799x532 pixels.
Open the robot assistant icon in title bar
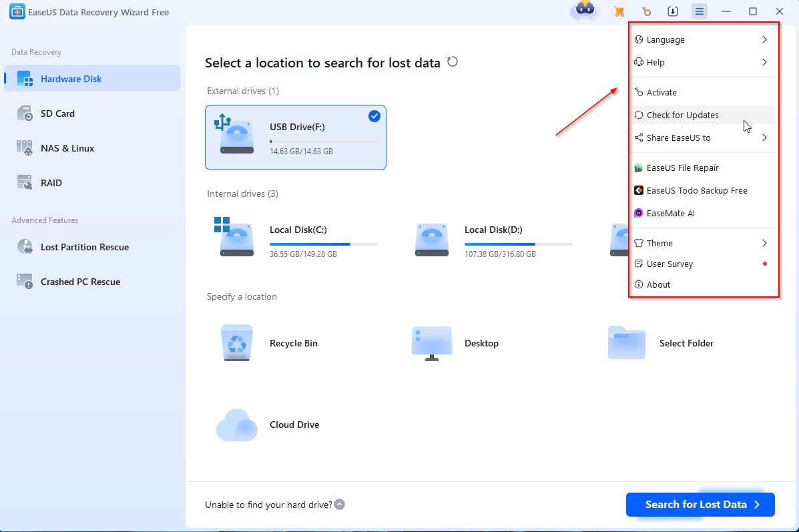(x=585, y=10)
